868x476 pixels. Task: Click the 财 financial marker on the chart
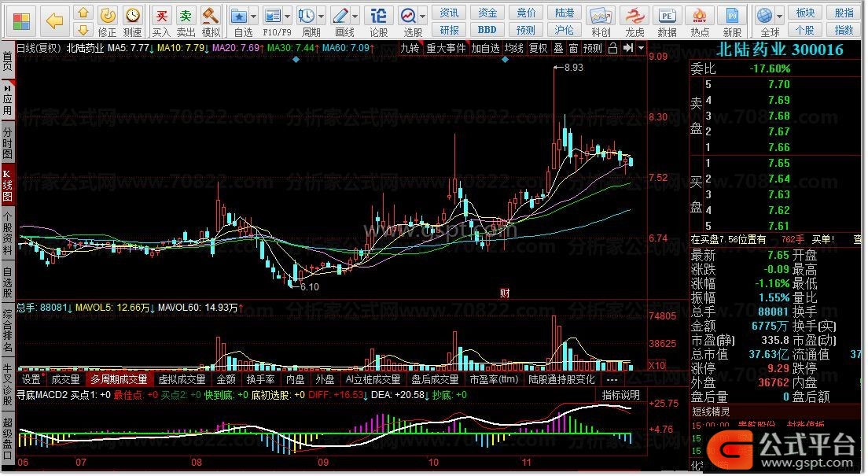(504, 293)
